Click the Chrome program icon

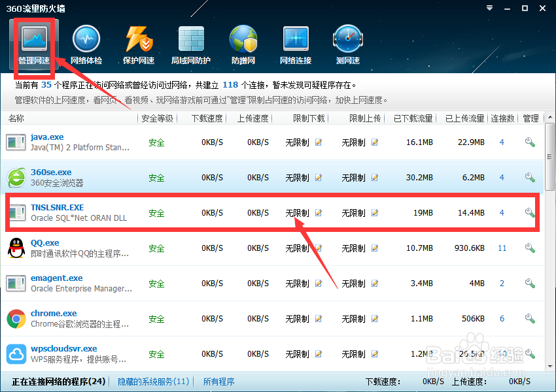[x=16, y=319]
